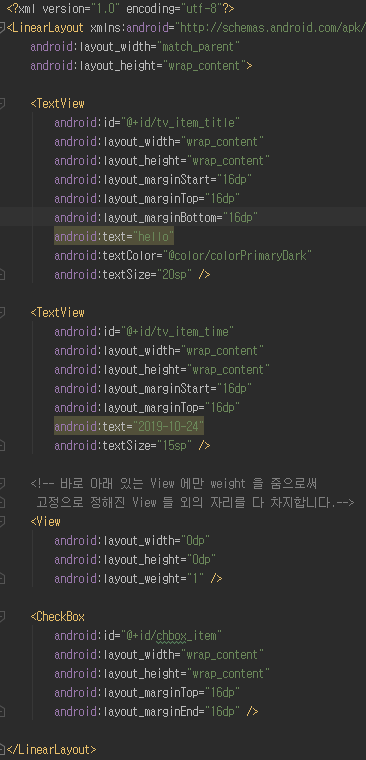Click the second Korean comment line ending with -->
The height and width of the screenshot is (760, 366).
[195, 503]
